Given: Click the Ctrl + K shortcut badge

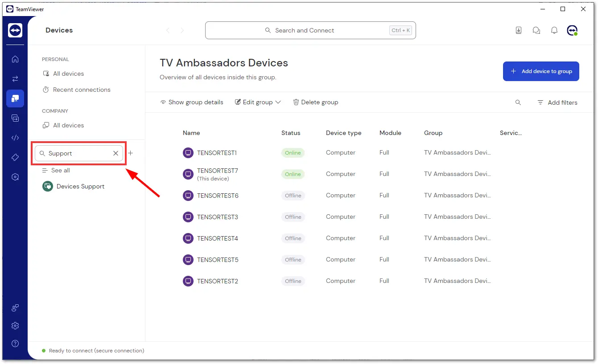Looking at the screenshot, I should click(x=400, y=30).
